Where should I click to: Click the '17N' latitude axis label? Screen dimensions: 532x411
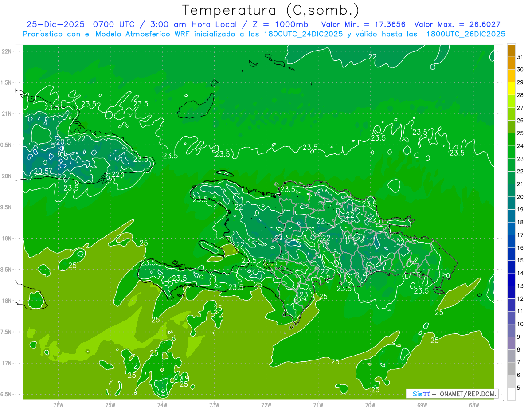[7, 363]
